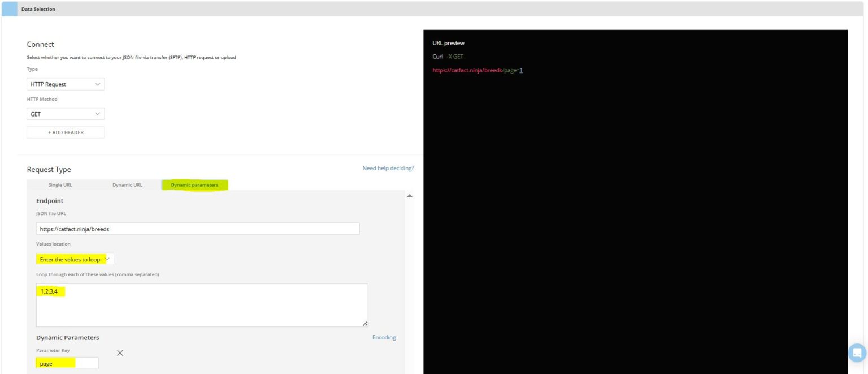
Task: Open the connection Type dropdown showing HTTP Request
Action: click(x=66, y=84)
